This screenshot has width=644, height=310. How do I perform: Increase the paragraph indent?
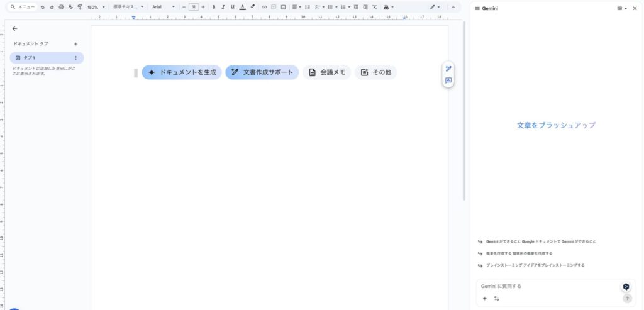[x=365, y=7]
